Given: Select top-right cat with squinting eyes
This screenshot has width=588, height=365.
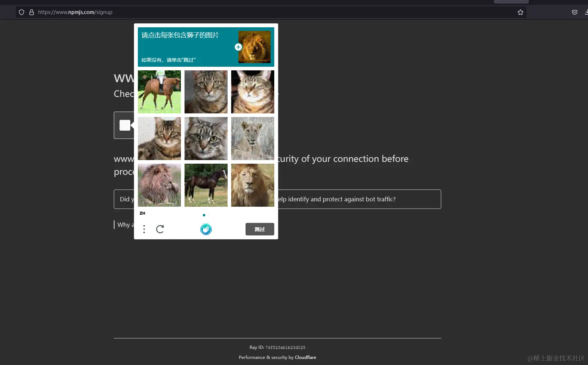Looking at the screenshot, I should pyautogui.click(x=253, y=92).
